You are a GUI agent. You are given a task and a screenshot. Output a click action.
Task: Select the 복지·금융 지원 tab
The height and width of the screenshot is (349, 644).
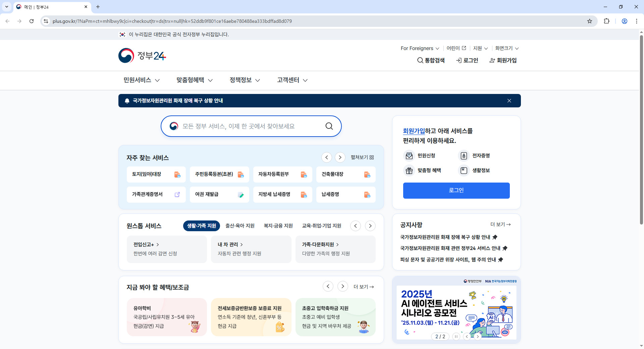pyautogui.click(x=278, y=226)
